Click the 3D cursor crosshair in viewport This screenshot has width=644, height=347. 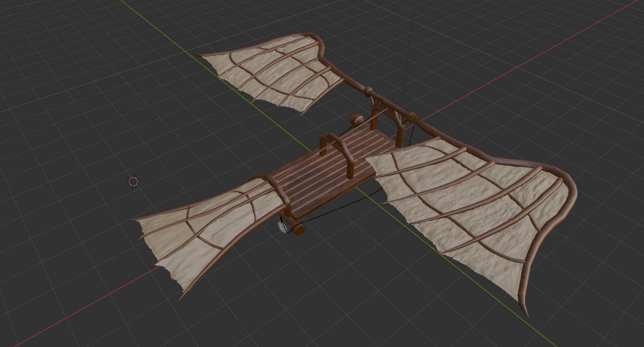coord(134,181)
